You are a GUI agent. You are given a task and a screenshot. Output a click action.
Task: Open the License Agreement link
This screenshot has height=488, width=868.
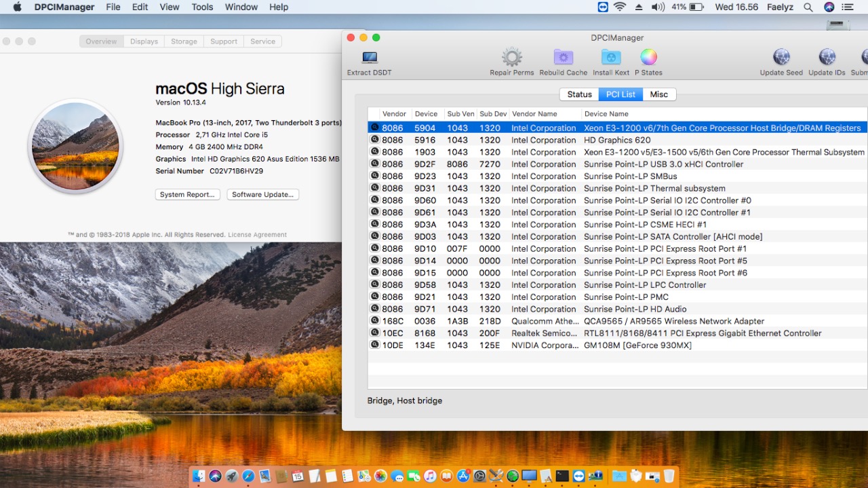(257, 235)
